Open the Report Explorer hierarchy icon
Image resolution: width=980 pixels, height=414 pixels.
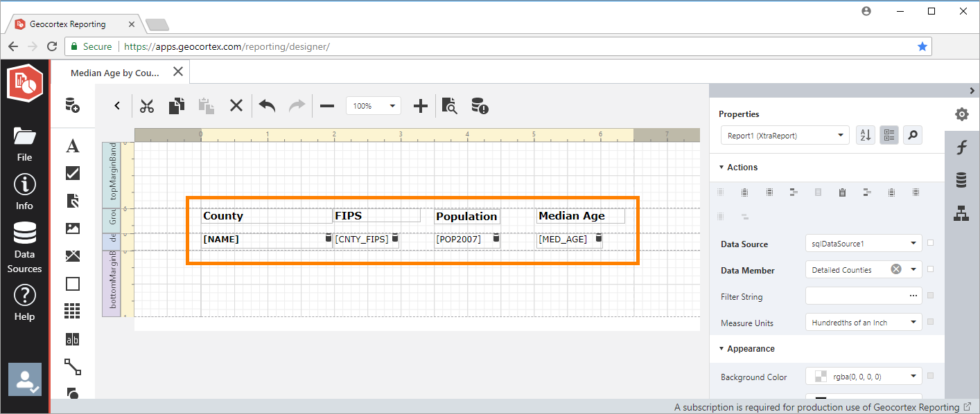(x=961, y=213)
